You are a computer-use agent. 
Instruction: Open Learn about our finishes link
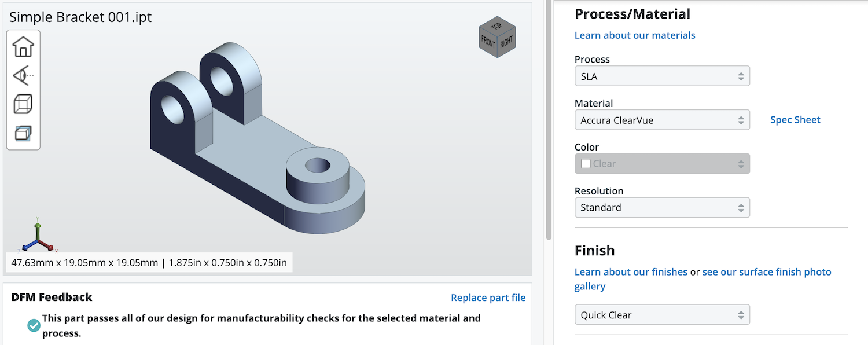(631, 272)
